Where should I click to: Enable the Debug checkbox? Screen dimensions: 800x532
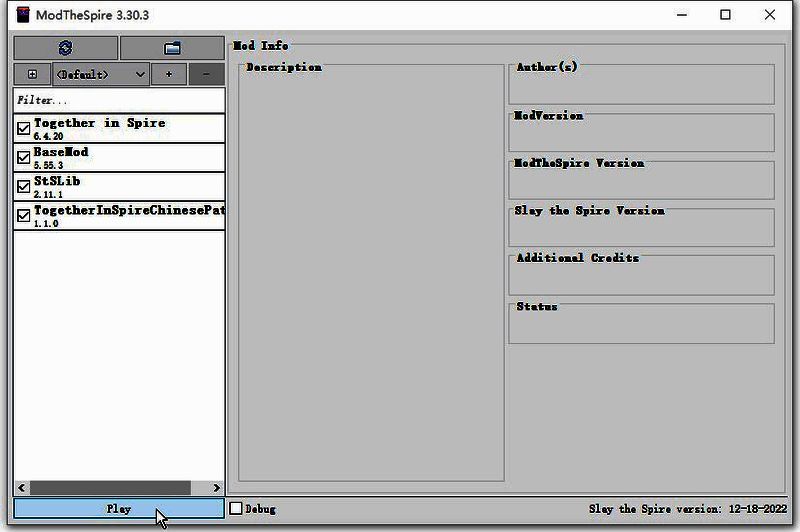[x=236, y=508]
